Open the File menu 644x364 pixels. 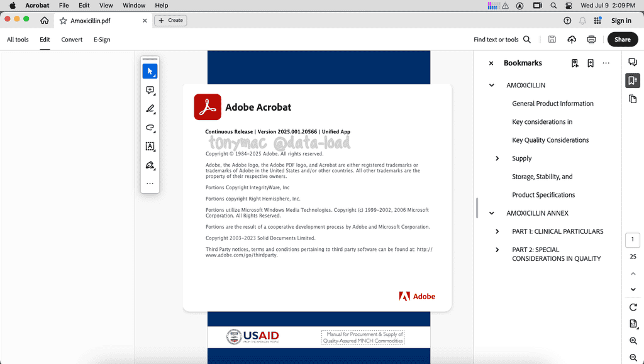pyautogui.click(x=64, y=5)
